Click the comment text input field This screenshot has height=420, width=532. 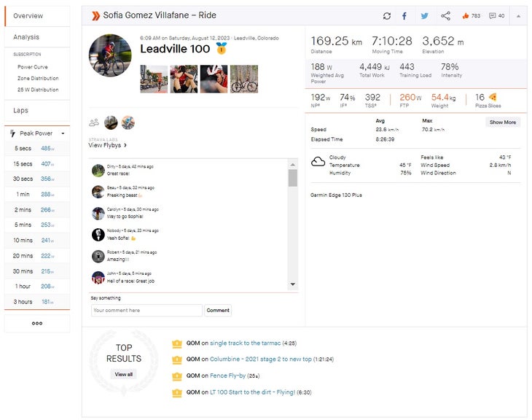146,310
